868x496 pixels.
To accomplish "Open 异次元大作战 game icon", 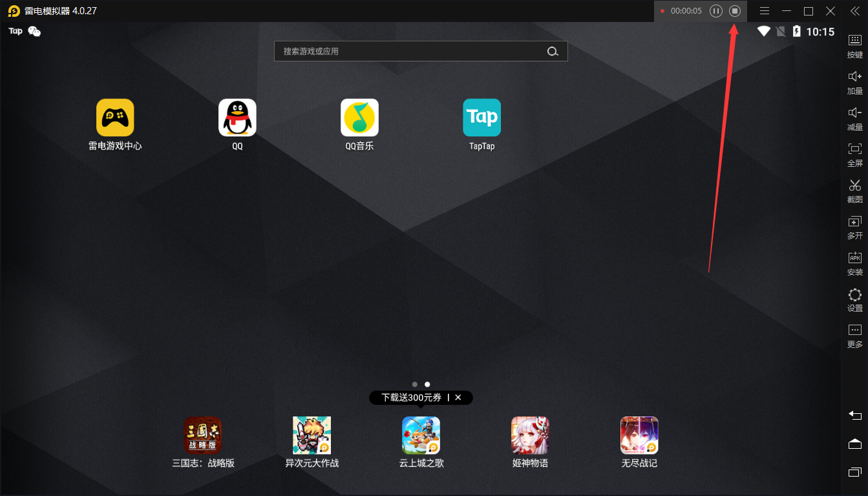I will pyautogui.click(x=312, y=435).
